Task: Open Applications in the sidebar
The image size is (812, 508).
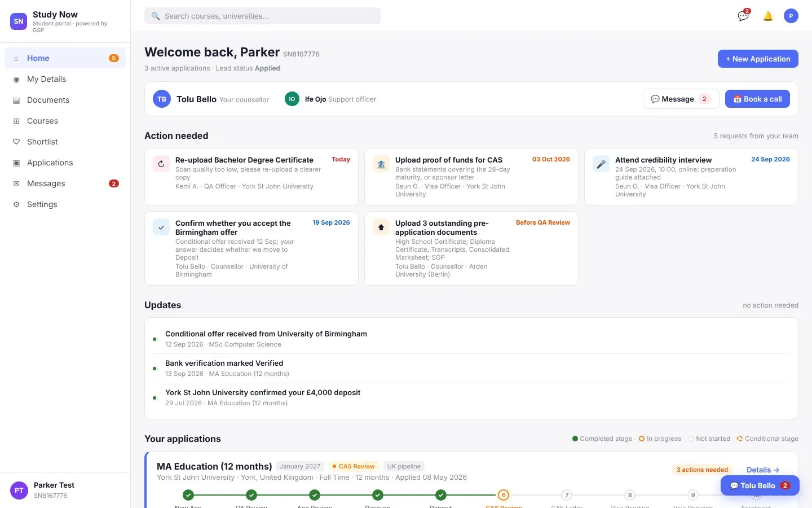Action: 65,163
